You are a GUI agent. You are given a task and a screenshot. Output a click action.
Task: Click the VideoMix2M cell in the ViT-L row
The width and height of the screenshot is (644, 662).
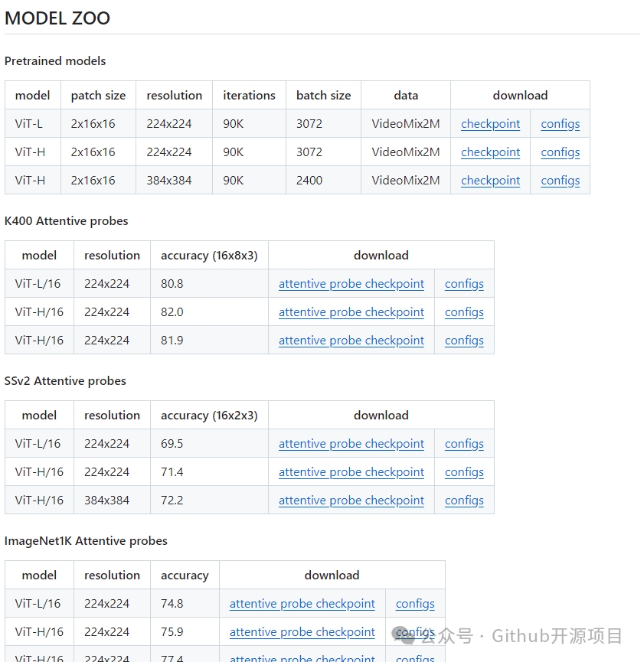click(x=406, y=124)
